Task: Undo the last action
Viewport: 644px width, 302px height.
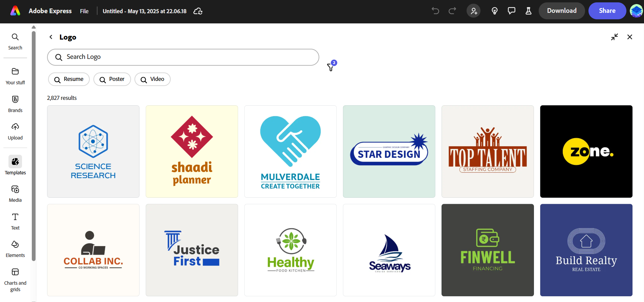Action: (x=435, y=10)
